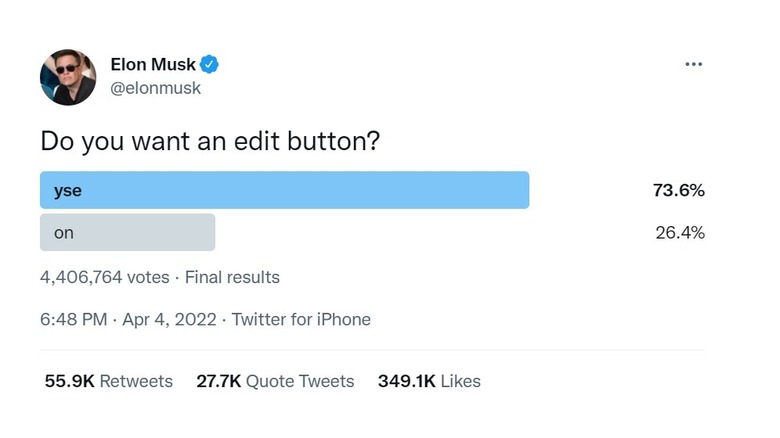
Task: Click the 'yse' poll option label
Action: click(x=68, y=190)
